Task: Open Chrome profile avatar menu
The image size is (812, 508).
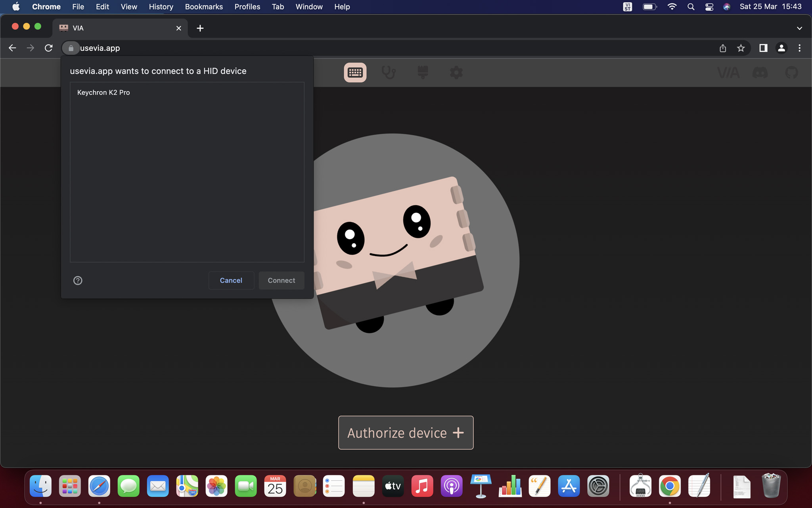Action: (781, 48)
